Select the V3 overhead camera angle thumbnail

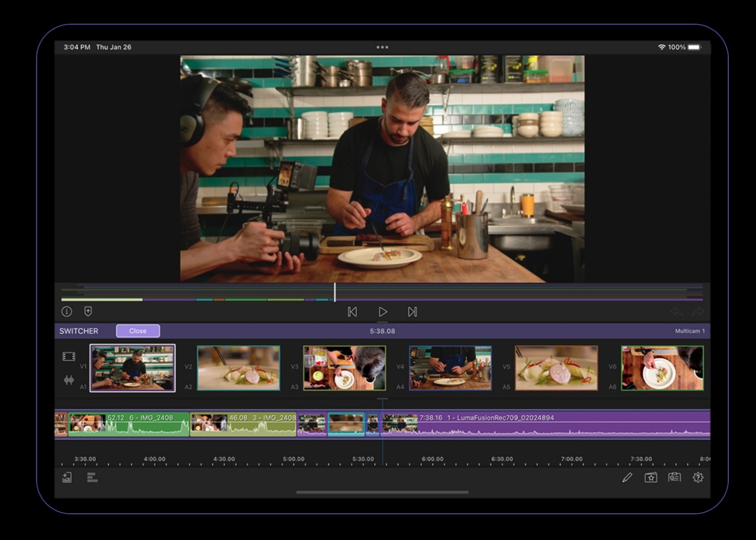click(x=344, y=367)
